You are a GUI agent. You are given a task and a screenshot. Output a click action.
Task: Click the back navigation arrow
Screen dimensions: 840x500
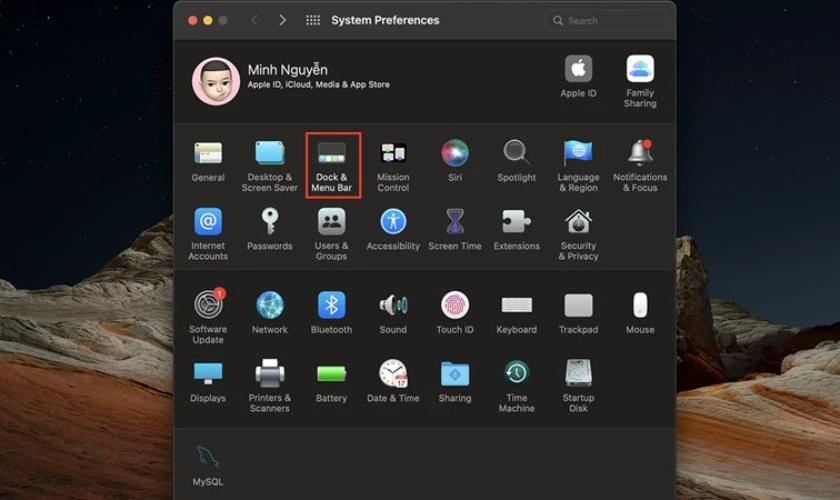[x=254, y=20]
